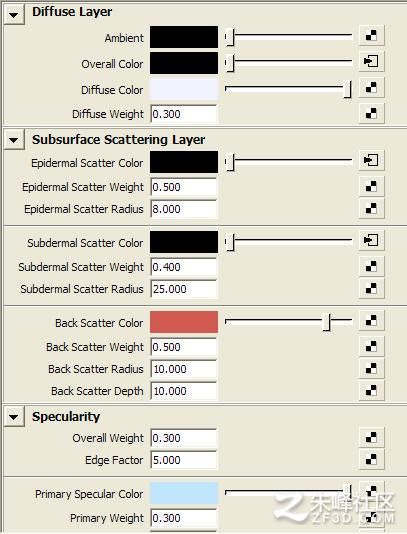Click the map button for Edge Factor
Image resolution: width=407 pixels, height=534 pixels.
coord(371,459)
